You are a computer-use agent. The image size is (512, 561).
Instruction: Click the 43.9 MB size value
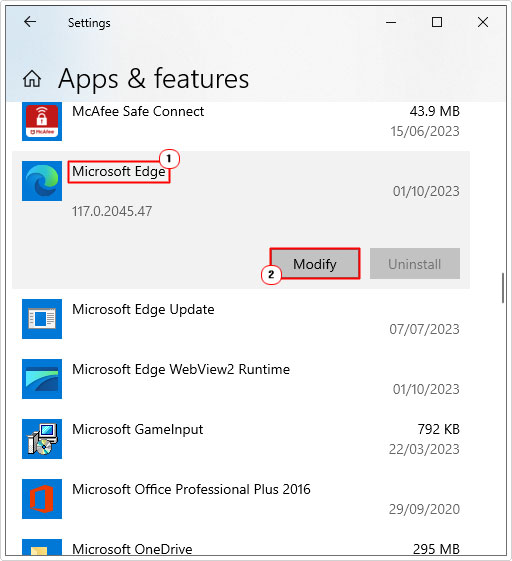434,111
